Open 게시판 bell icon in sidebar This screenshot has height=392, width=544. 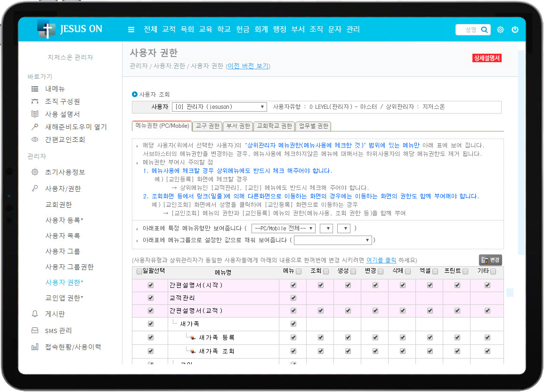coord(35,314)
